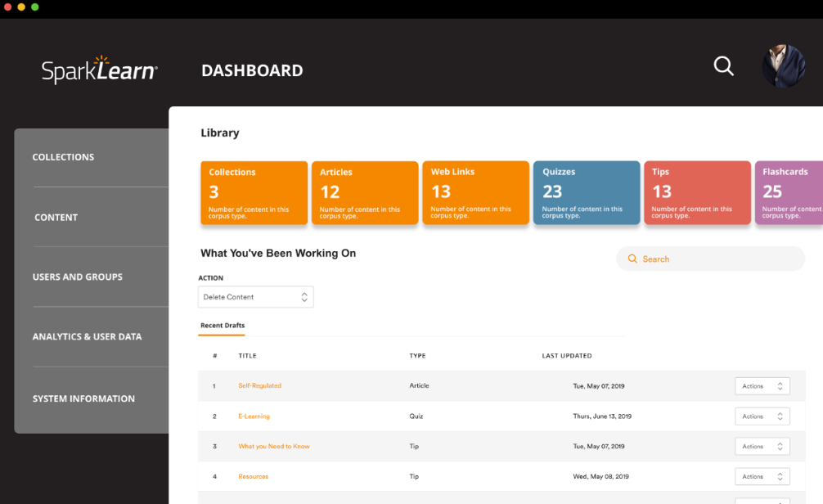Open search using the magnifying glass icon
The width and height of the screenshot is (823, 504).
coord(723,66)
